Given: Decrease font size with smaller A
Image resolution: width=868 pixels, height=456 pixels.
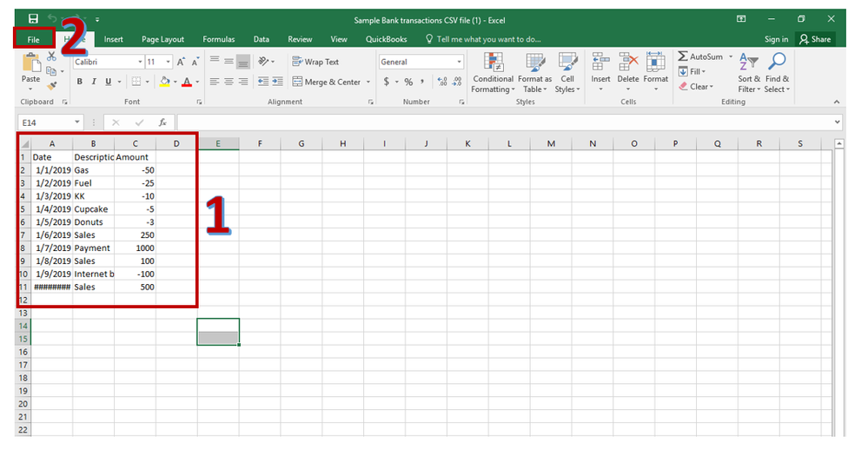Looking at the screenshot, I should (195, 62).
